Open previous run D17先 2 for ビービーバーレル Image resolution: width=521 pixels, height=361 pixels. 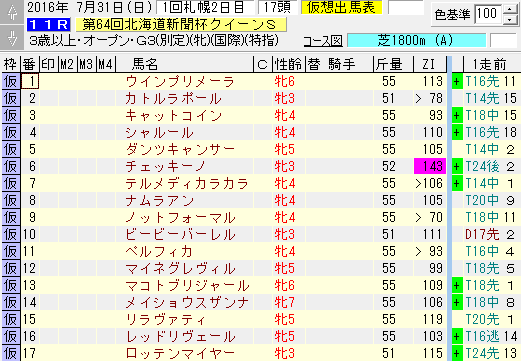click(x=491, y=235)
